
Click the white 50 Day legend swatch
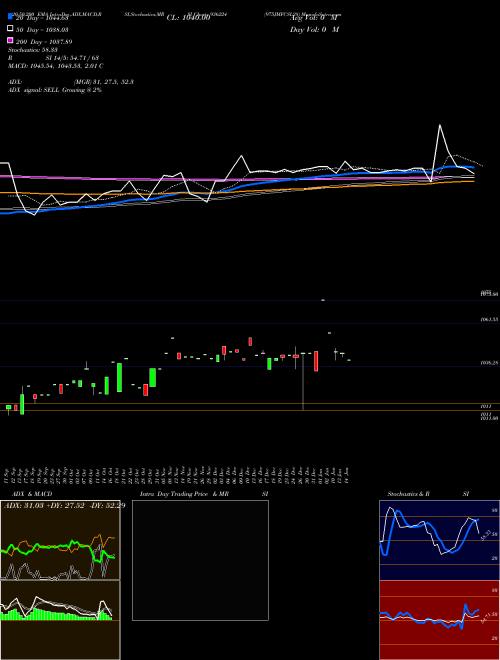tap(10, 29)
